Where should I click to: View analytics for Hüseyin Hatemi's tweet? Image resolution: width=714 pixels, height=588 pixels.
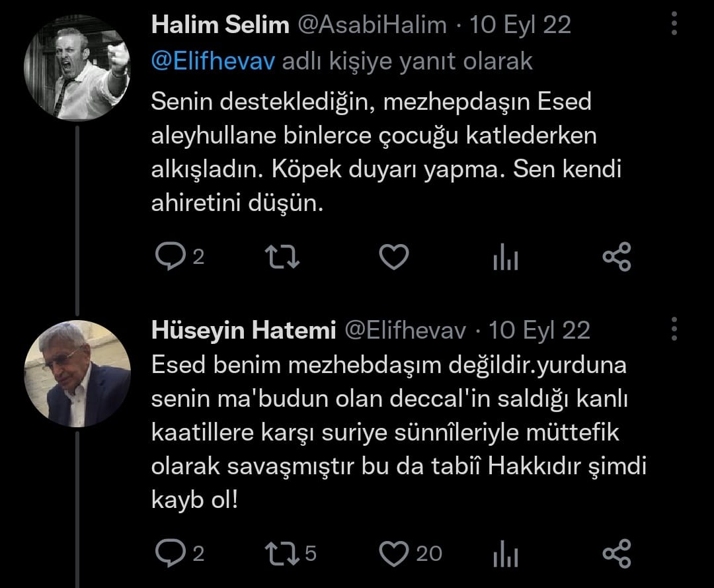[506, 554]
